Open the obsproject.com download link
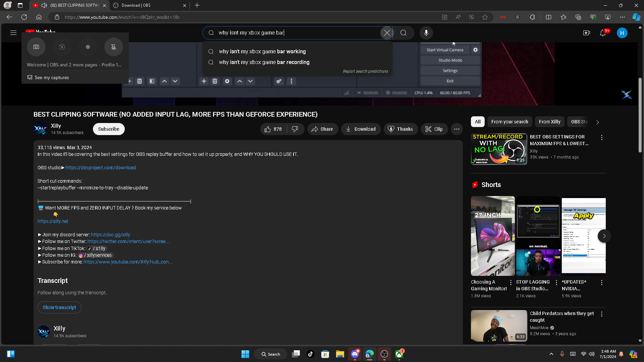The height and width of the screenshot is (362, 644). point(101,168)
